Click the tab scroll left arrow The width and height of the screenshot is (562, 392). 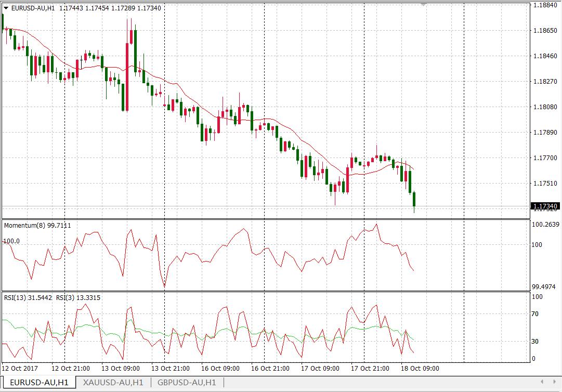click(x=543, y=382)
